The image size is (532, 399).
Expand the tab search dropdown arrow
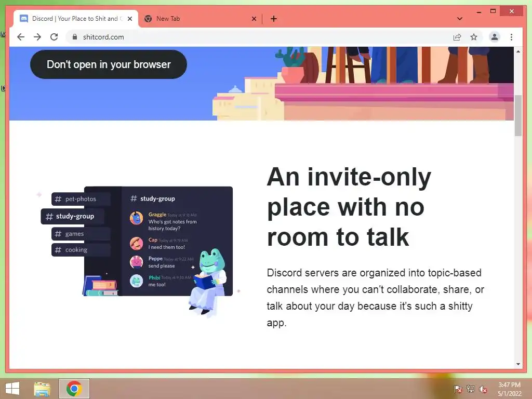[460, 19]
